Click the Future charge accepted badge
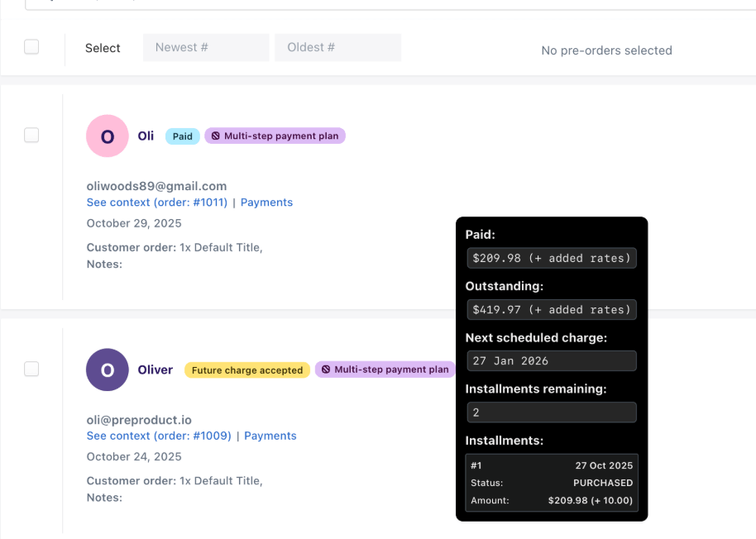The width and height of the screenshot is (756, 539). (247, 370)
